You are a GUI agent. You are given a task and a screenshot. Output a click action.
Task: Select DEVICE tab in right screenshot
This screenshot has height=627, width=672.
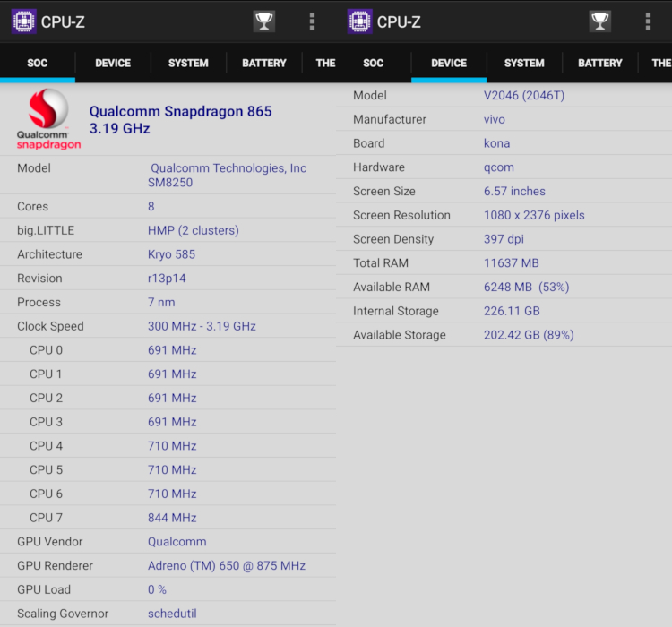449,64
